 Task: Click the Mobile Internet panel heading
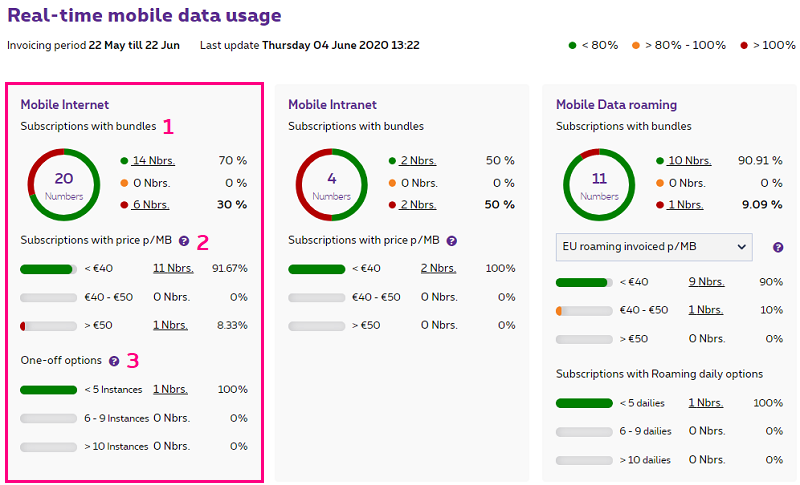(65, 104)
